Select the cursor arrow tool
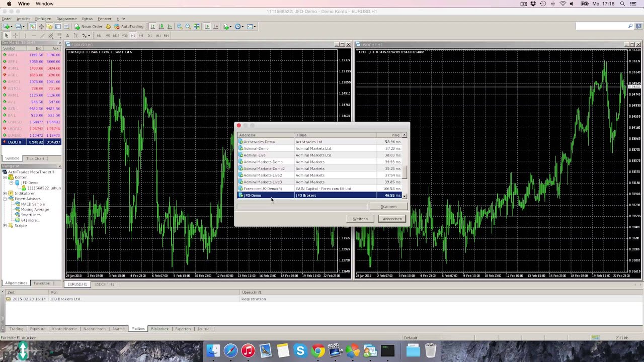 tap(7, 36)
